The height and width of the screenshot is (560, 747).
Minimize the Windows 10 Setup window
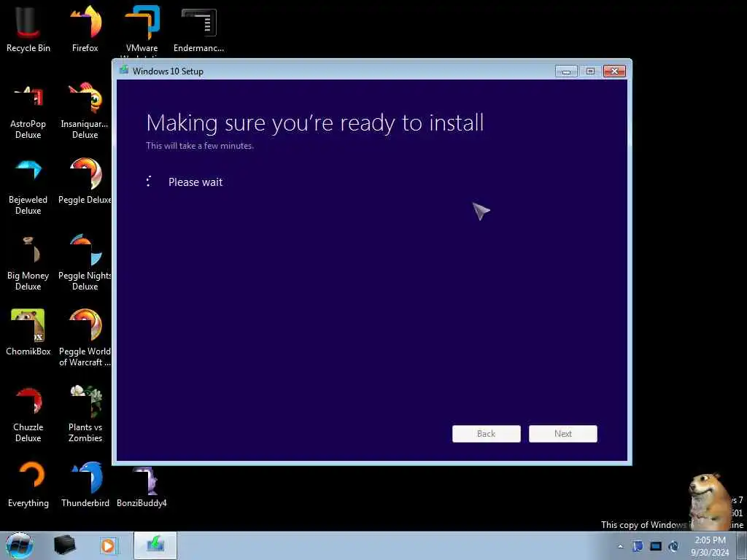pyautogui.click(x=566, y=71)
